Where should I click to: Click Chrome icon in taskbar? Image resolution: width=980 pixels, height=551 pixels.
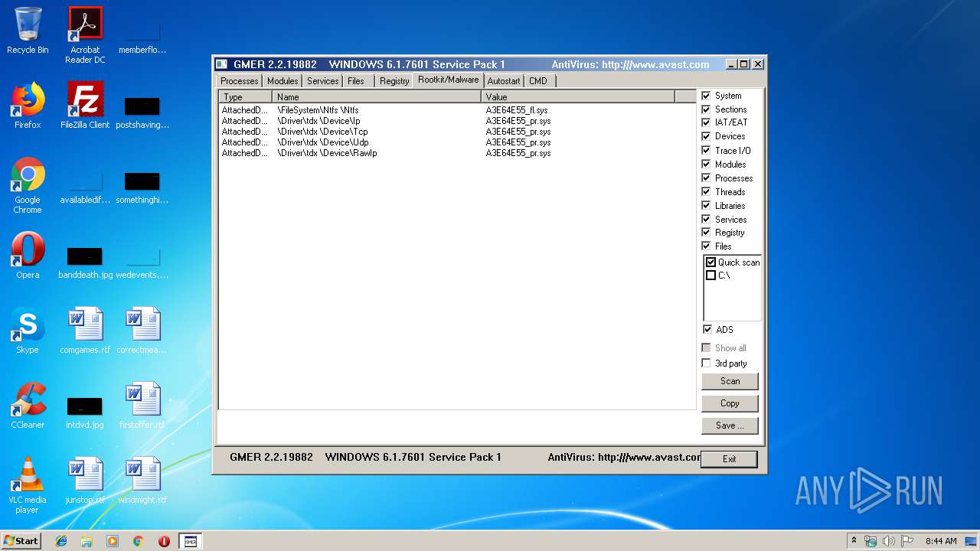point(139,541)
